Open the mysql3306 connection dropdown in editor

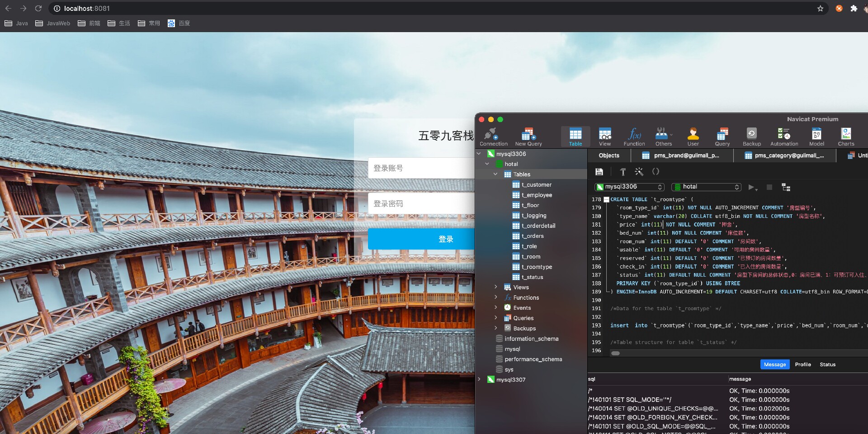(629, 187)
